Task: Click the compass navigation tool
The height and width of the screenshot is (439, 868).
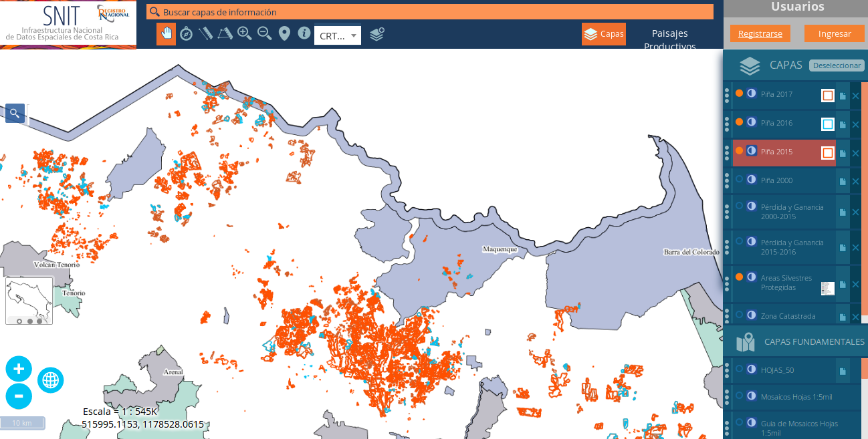Action: pyautogui.click(x=187, y=33)
